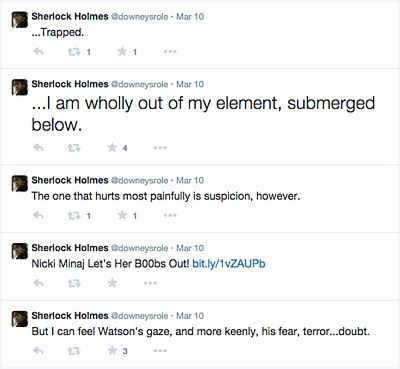Open more menu on "submerged below" tweet
Viewport: 400px width, 369px height.
coord(160,147)
